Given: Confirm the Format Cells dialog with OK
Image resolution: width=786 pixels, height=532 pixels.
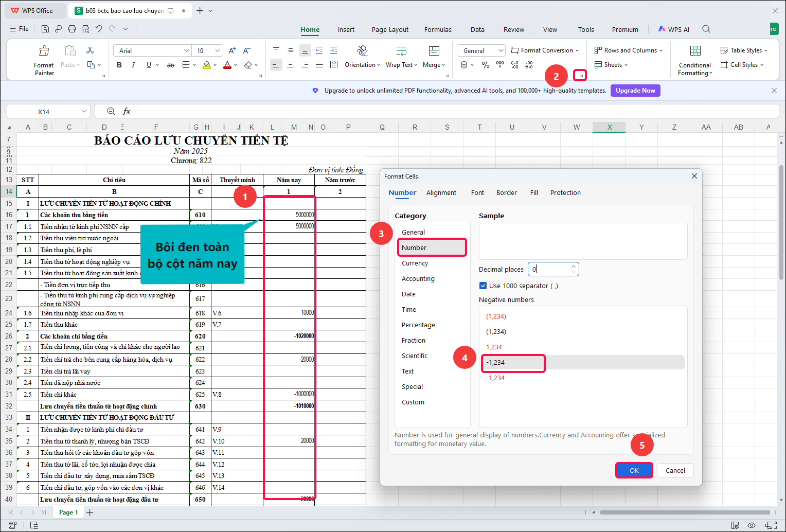Looking at the screenshot, I should [634, 470].
